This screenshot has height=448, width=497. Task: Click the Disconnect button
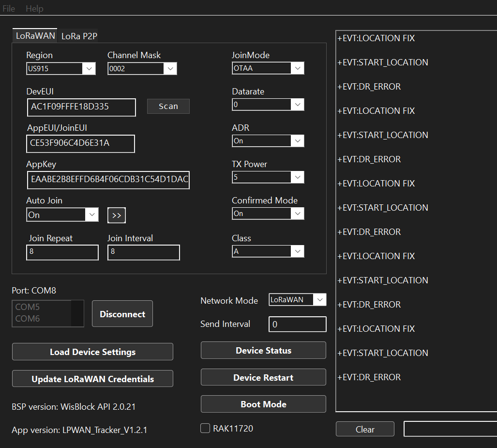tap(122, 314)
